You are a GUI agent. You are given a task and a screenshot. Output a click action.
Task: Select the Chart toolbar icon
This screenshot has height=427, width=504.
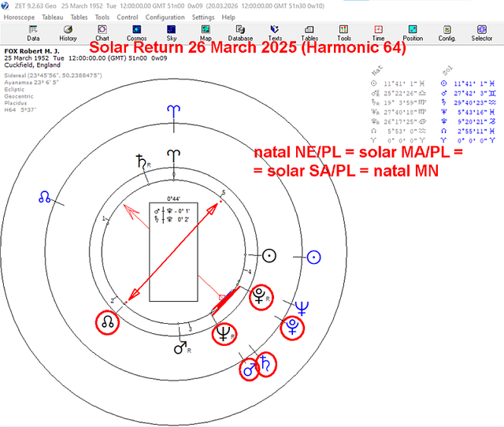pos(102,33)
